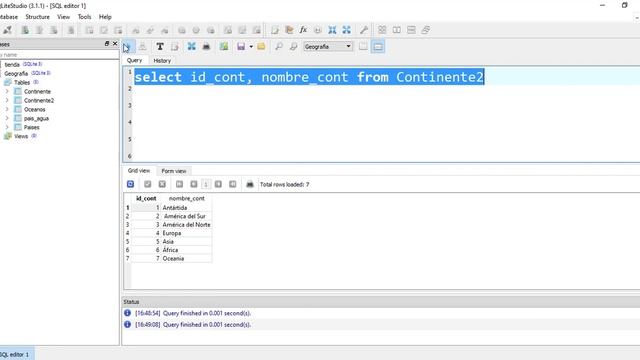
Task: Open the Structure menu
Action: point(38,17)
